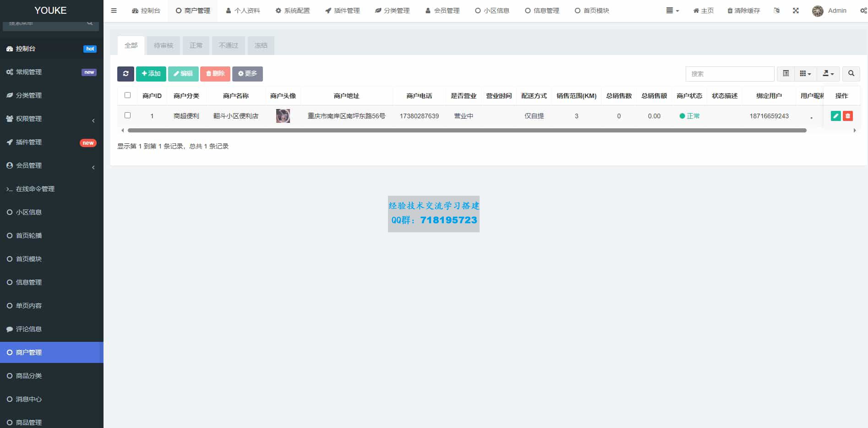This screenshot has width=868, height=428.
Task: Switch to the 待审核 filter tab
Action: pyautogui.click(x=164, y=45)
